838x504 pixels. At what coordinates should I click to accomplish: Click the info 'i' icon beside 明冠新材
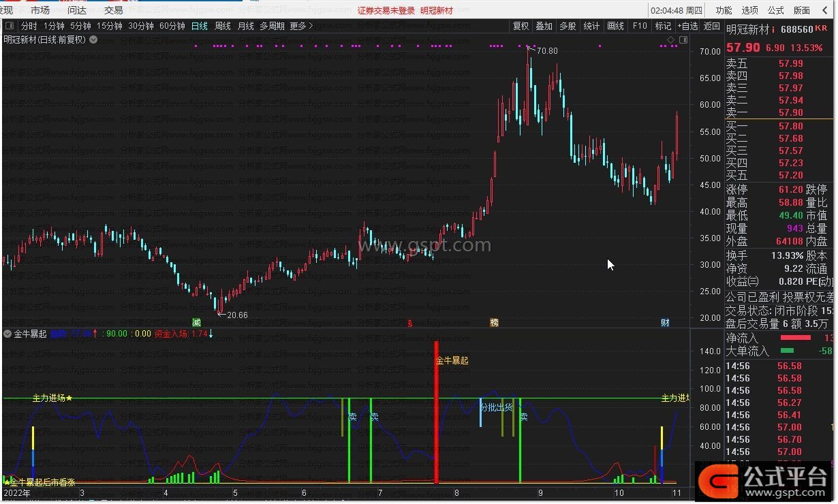click(x=773, y=30)
